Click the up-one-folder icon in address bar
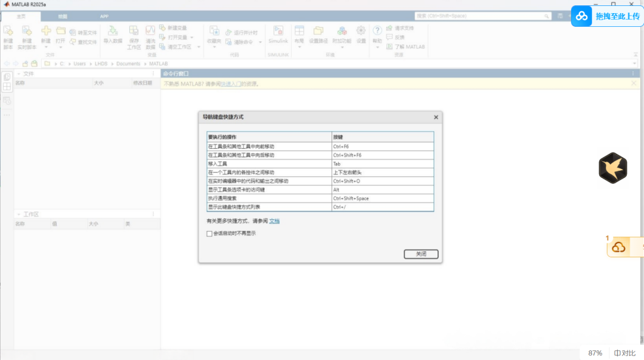 [x=26, y=64]
